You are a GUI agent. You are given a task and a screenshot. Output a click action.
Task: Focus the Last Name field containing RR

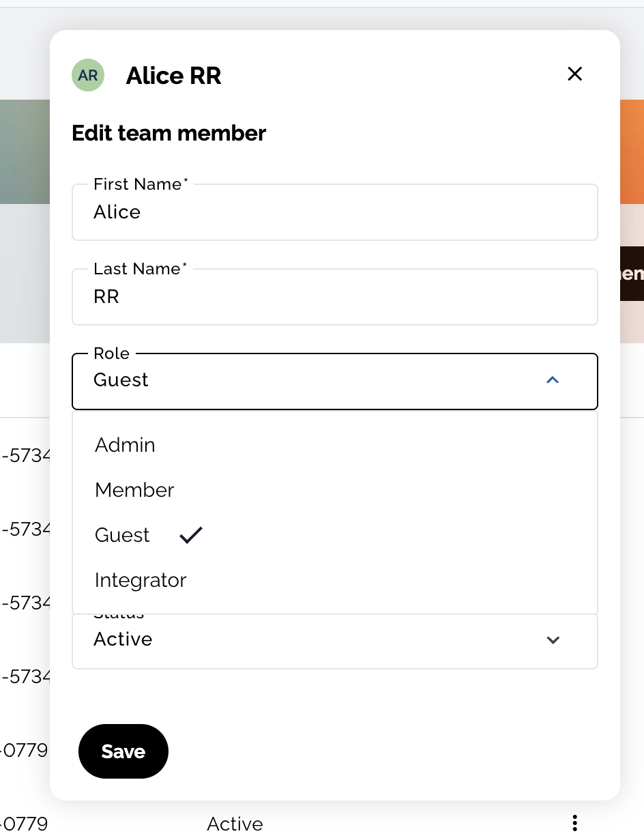(335, 297)
